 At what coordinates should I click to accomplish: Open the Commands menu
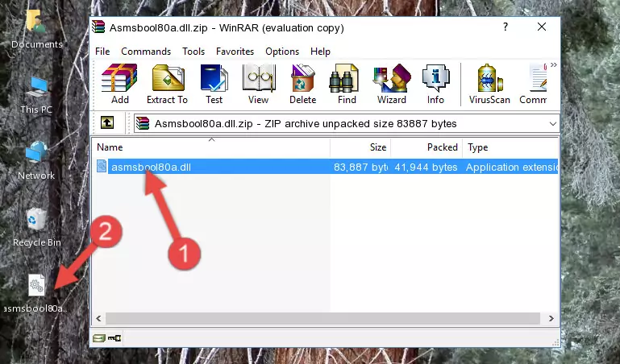point(146,52)
